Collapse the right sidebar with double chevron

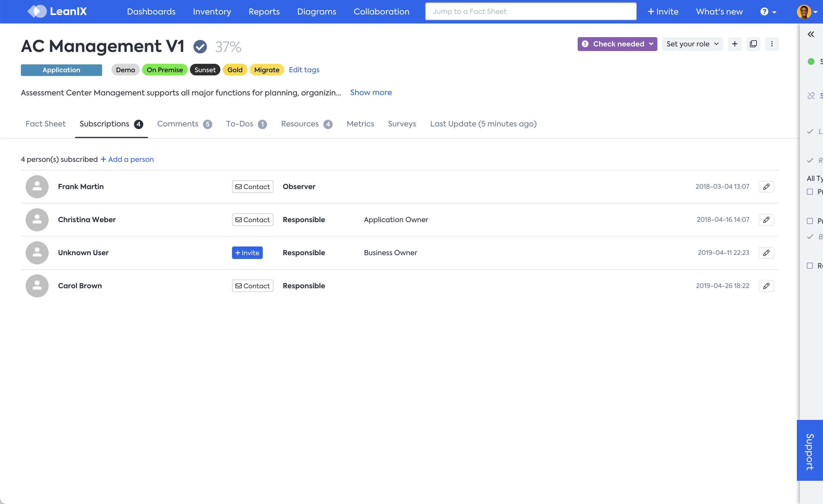click(x=811, y=35)
